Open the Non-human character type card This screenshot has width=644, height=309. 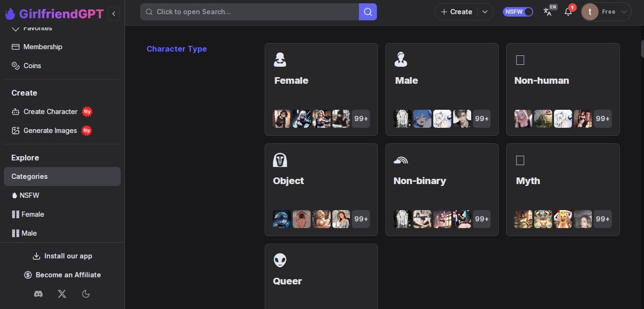point(563,89)
